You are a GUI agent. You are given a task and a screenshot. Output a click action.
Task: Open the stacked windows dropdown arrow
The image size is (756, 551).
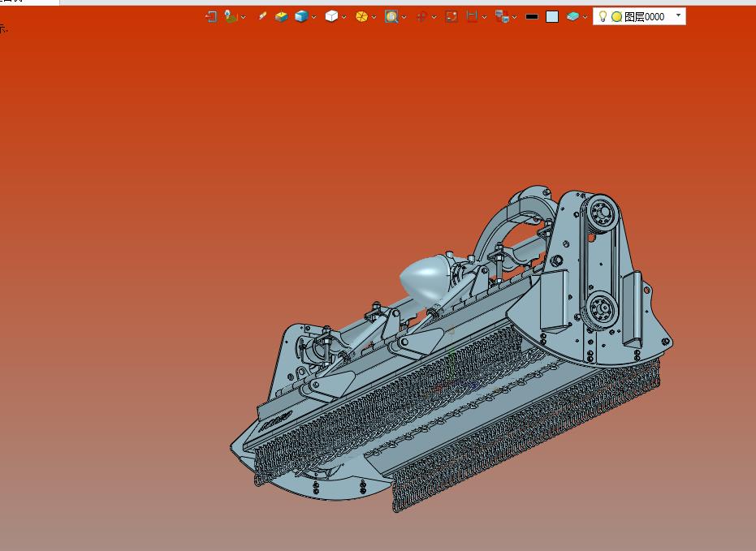[515, 17]
